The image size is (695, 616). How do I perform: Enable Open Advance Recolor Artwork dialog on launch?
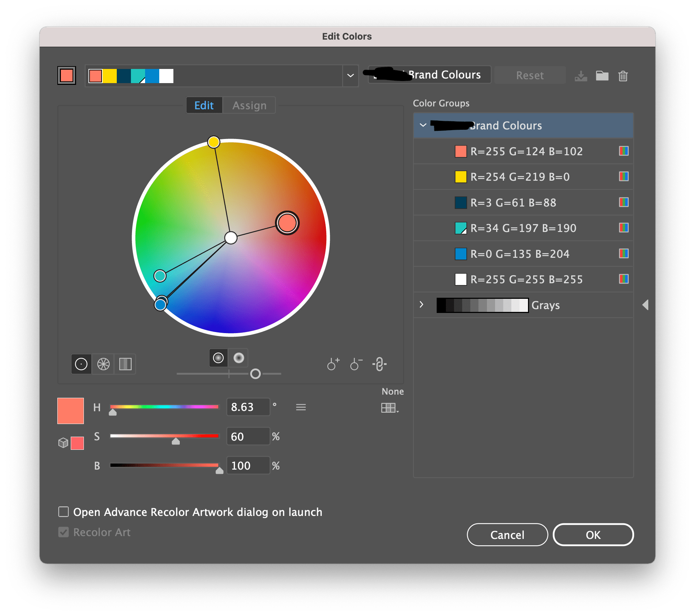click(x=64, y=512)
